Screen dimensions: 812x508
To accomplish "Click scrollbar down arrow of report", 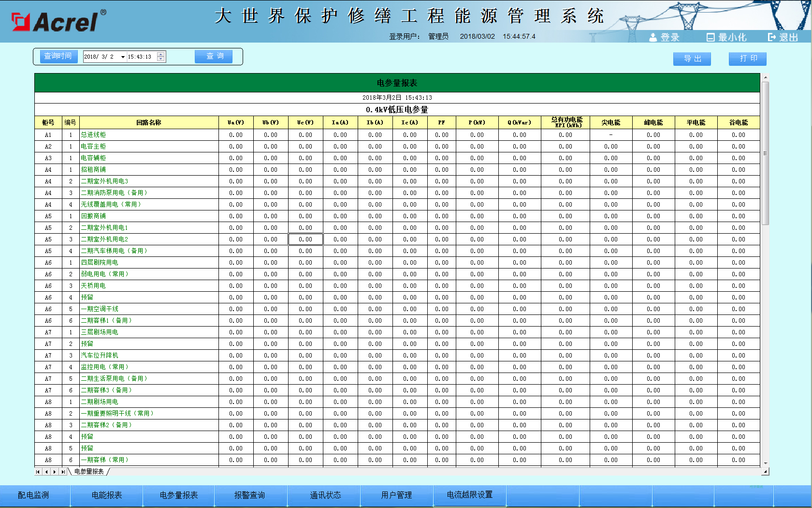I will pyautogui.click(x=765, y=464).
